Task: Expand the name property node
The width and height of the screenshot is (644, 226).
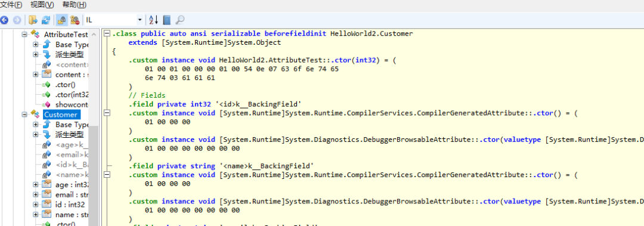Action: (36, 215)
